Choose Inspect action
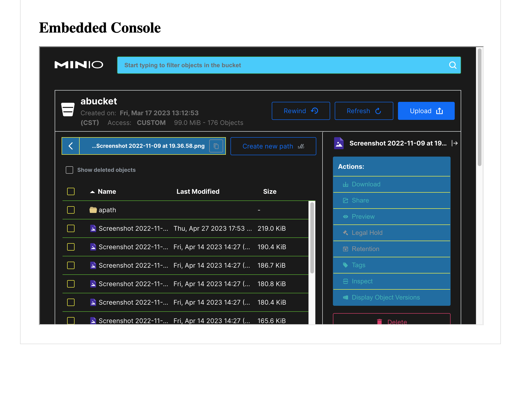 (392, 281)
